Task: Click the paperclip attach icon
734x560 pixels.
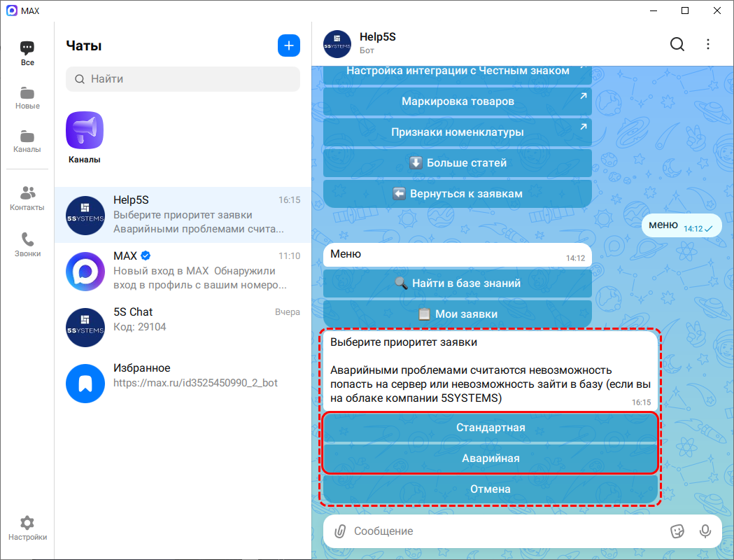Action: [x=340, y=531]
